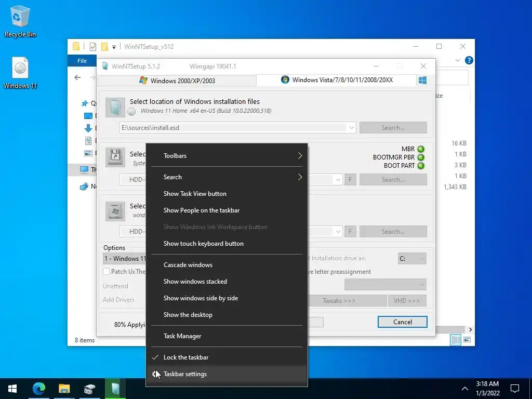The width and height of the screenshot is (532, 399).
Task: Click Search button for installation drive
Action: click(x=393, y=232)
